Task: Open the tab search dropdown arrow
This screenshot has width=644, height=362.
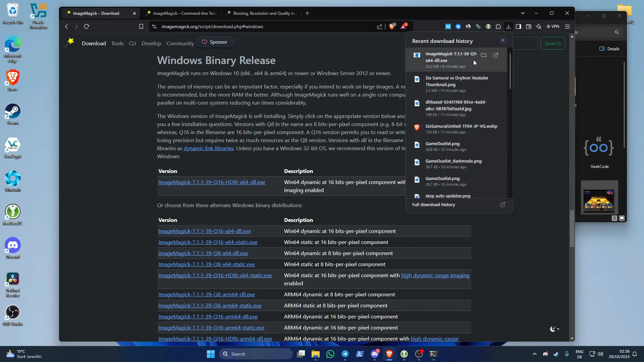Action: point(523,13)
